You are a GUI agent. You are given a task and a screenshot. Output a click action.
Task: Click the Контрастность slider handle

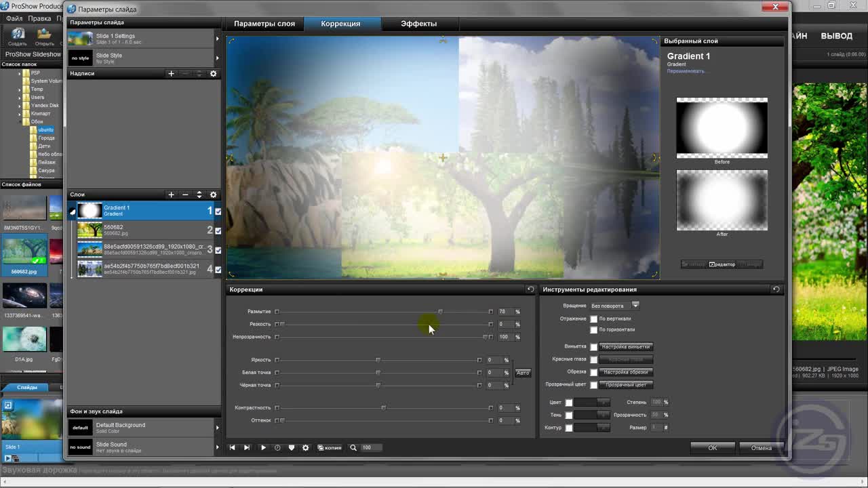(x=384, y=408)
